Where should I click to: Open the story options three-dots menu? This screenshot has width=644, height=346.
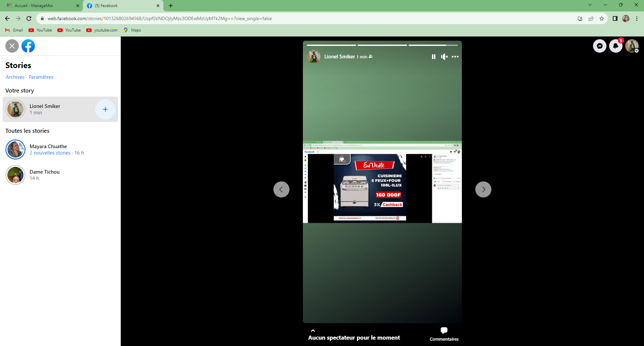tap(455, 57)
